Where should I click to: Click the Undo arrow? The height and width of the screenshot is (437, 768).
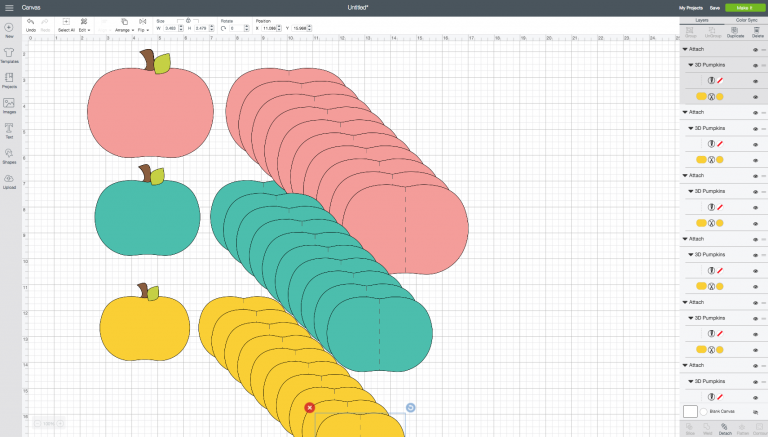coord(30,24)
